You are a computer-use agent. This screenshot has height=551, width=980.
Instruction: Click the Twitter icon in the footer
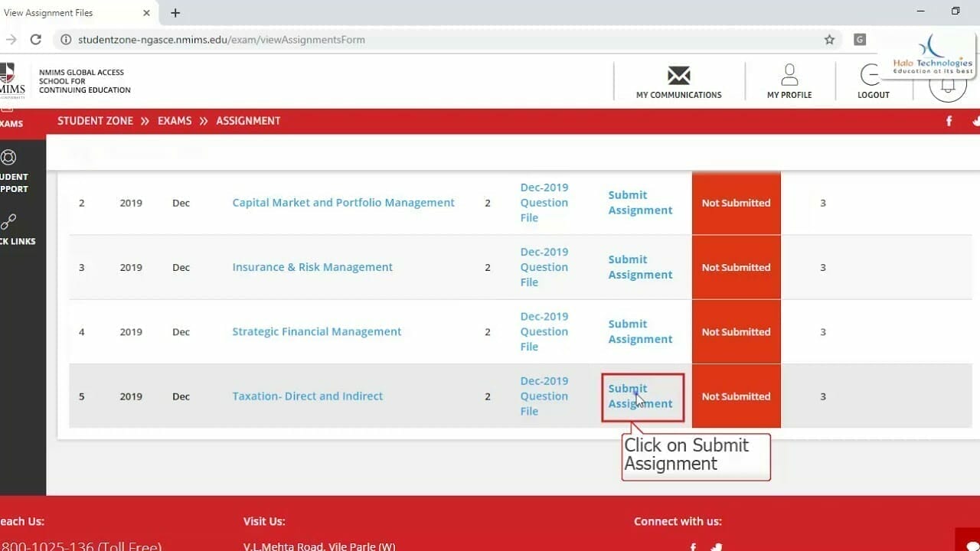[716, 546]
